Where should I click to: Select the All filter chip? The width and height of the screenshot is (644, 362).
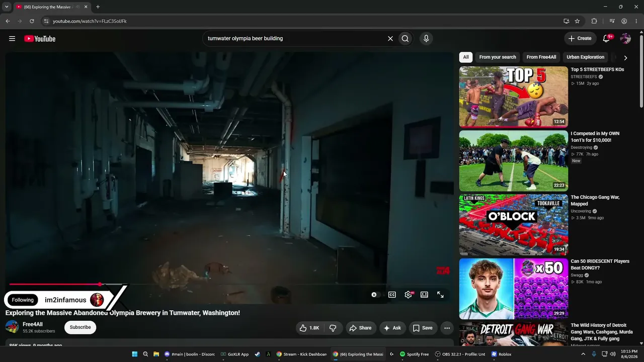(x=466, y=57)
